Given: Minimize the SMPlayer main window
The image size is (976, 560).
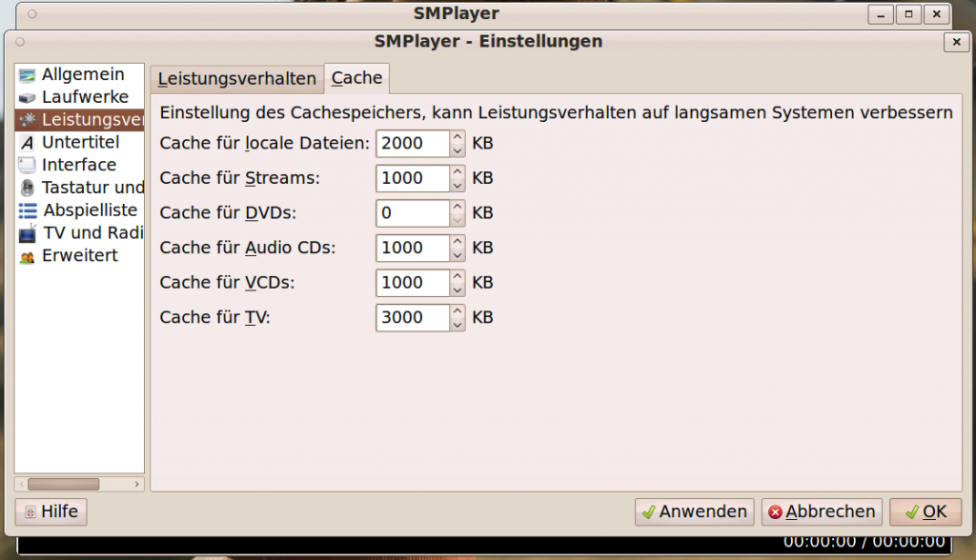Looking at the screenshot, I should click(881, 14).
